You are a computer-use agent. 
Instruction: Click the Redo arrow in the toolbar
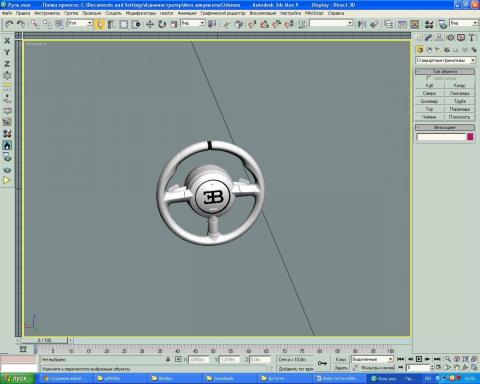click(x=21, y=24)
